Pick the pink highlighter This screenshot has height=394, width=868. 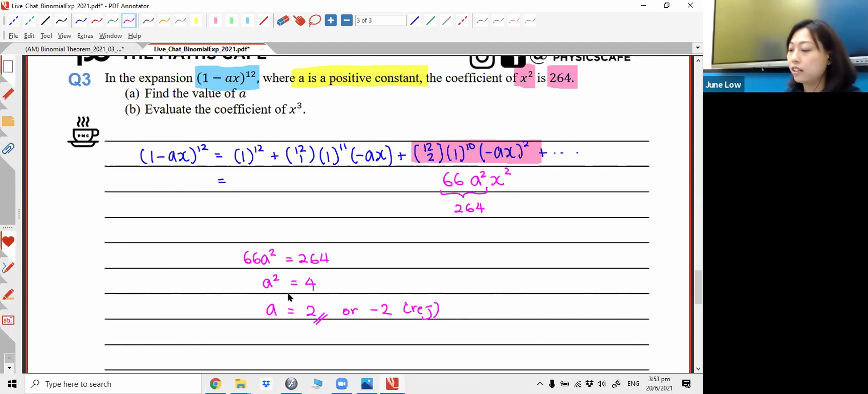(x=215, y=21)
